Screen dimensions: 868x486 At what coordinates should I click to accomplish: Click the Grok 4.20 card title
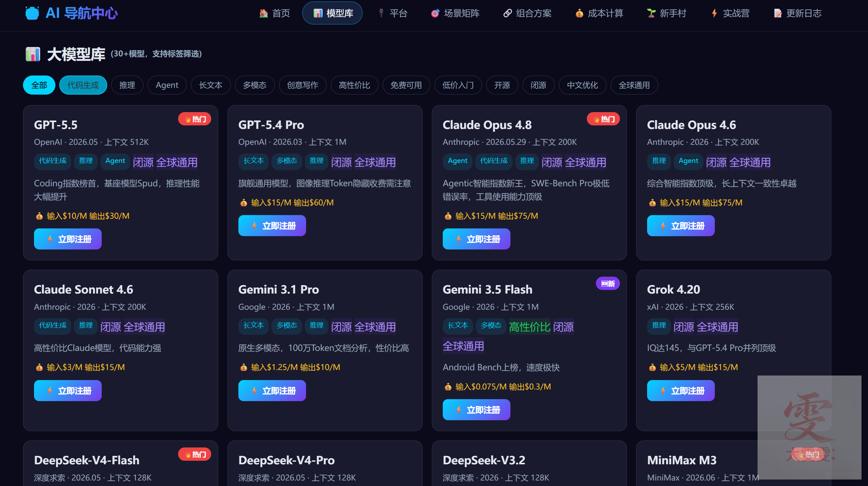coord(674,290)
